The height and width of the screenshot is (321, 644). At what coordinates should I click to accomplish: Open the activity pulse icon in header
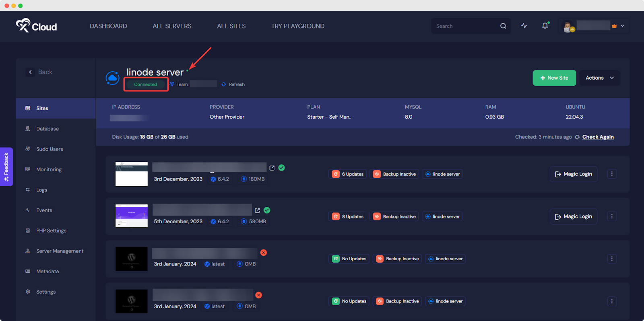(524, 26)
